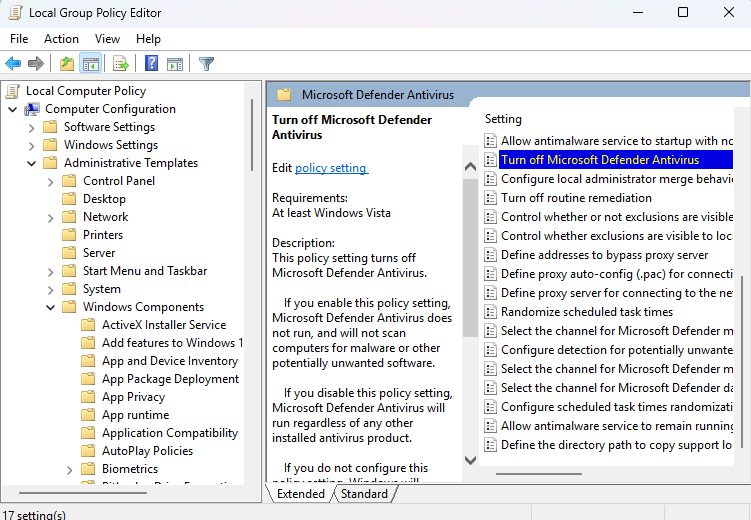Screen dimensions: 751x520
Task: Click the Forward arrow toolbar icon
Action: (x=36, y=63)
